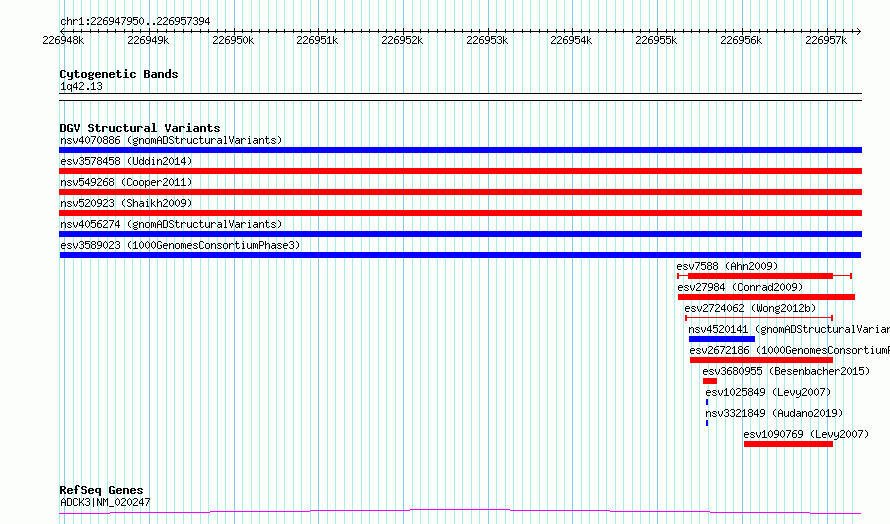Click ruler tick label 226956k
Viewport: 890px width, 524px height.
(741, 40)
